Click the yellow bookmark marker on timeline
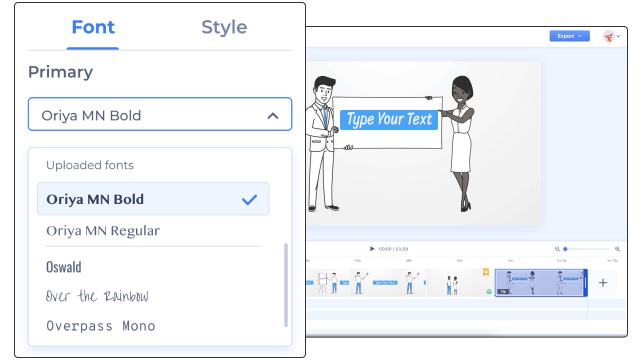The image size is (640, 360). pyautogui.click(x=486, y=272)
